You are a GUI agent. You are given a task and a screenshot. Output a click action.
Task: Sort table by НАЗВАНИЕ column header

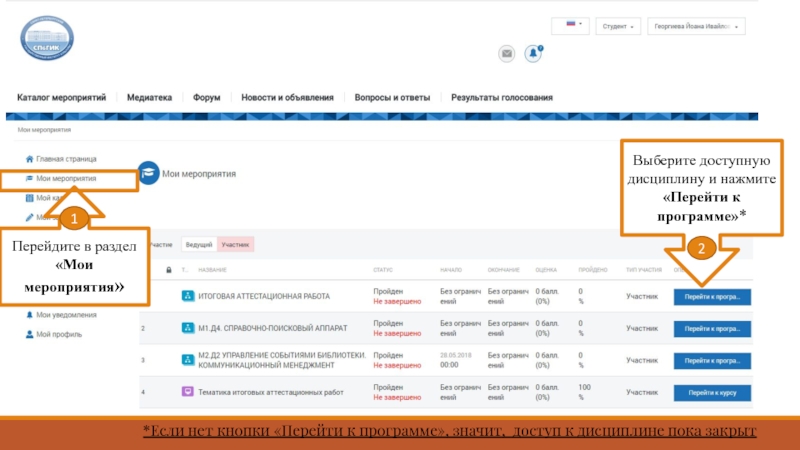point(212,270)
